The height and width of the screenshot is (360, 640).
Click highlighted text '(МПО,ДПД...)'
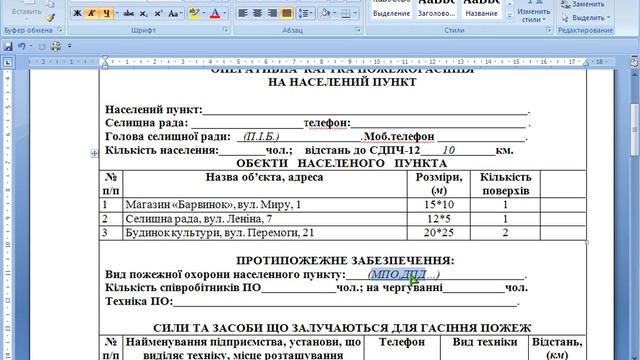(404, 274)
